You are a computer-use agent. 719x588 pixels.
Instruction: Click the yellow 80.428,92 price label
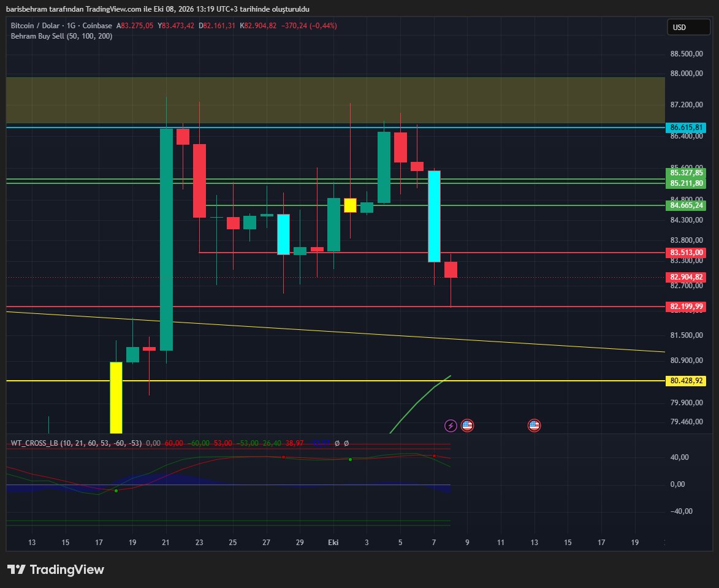click(x=686, y=381)
